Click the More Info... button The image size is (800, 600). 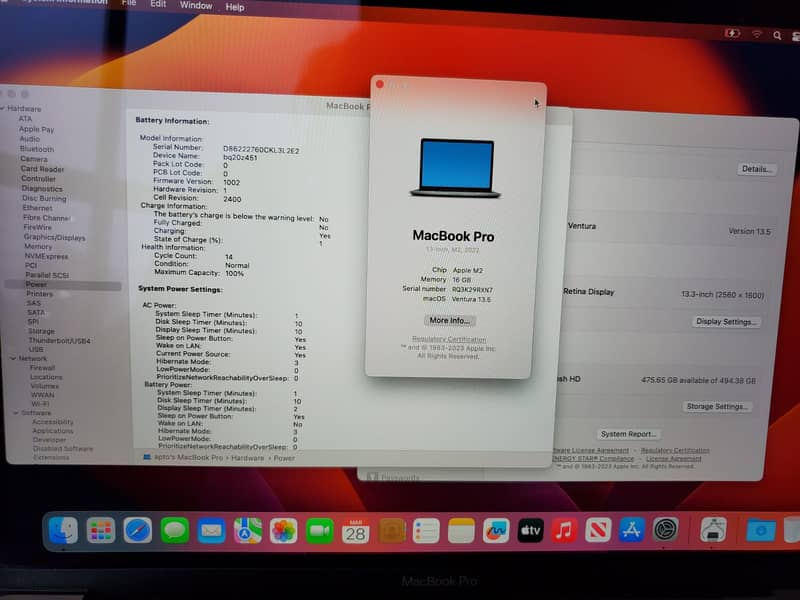pyautogui.click(x=449, y=320)
